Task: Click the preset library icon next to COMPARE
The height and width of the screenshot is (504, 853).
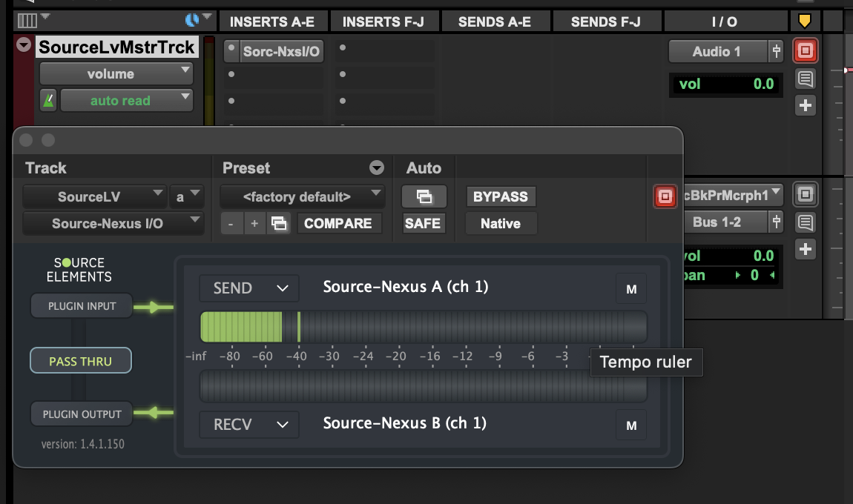Action: [279, 223]
